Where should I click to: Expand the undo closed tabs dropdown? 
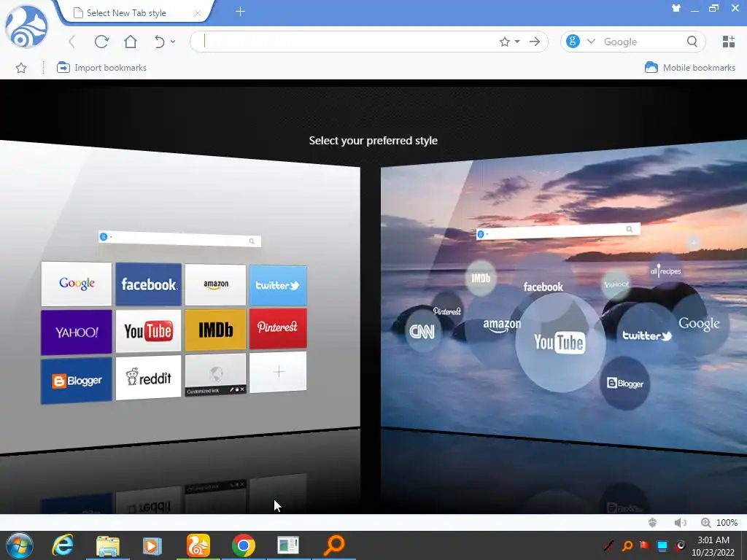(173, 42)
